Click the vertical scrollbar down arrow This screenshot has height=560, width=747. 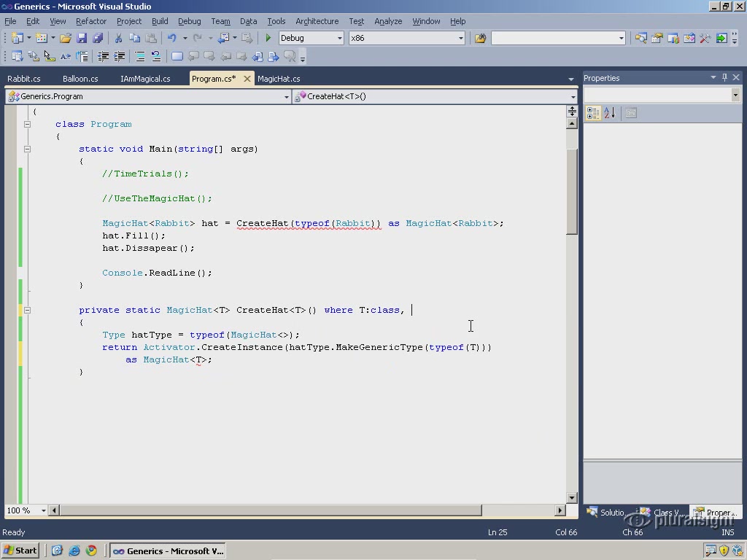point(572,497)
